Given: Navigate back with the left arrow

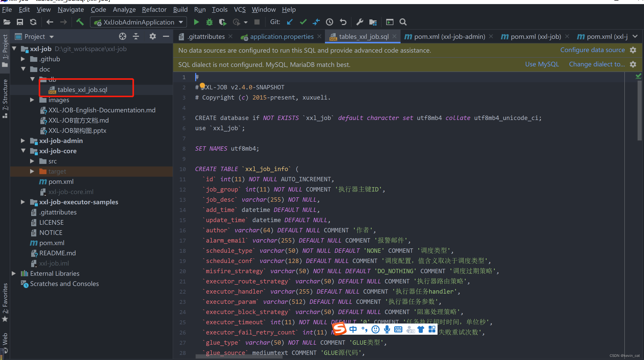Looking at the screenshot, I should pyautogui.click(x=50, y=22).
